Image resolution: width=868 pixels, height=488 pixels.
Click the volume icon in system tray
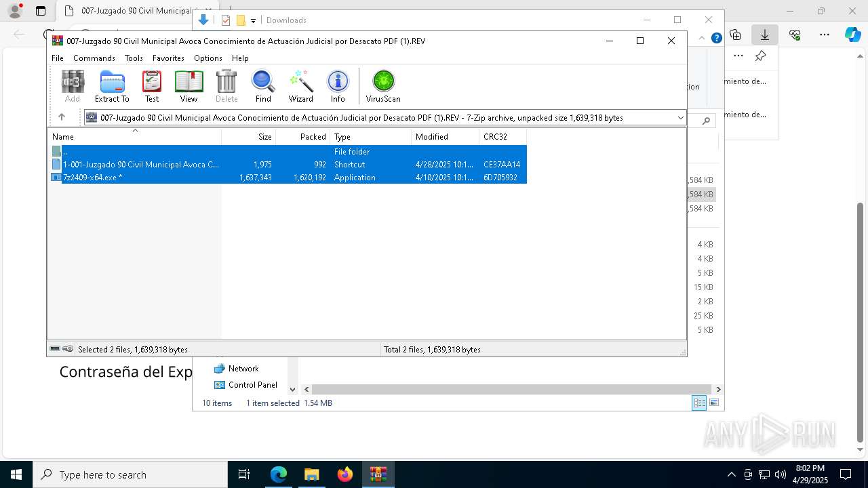pyautogui.click(x=781, y=474)
